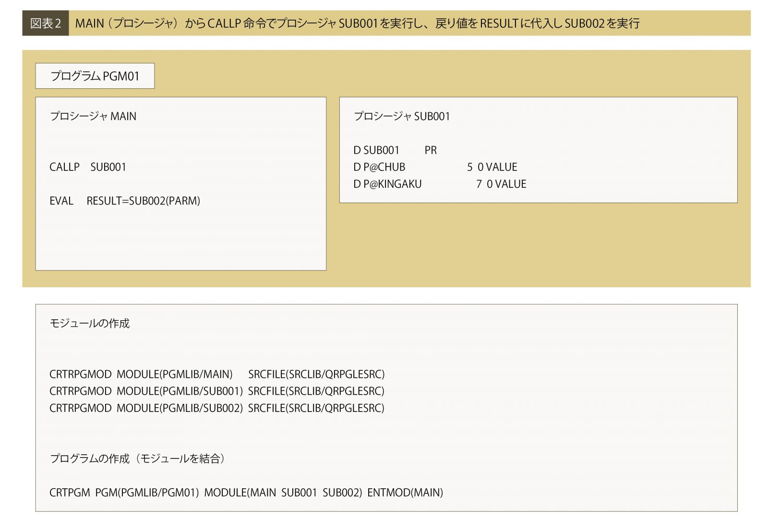The image size is (768, 532).
Task: Select the D P@CHUB parameter name
Action: tap(379, 167)
